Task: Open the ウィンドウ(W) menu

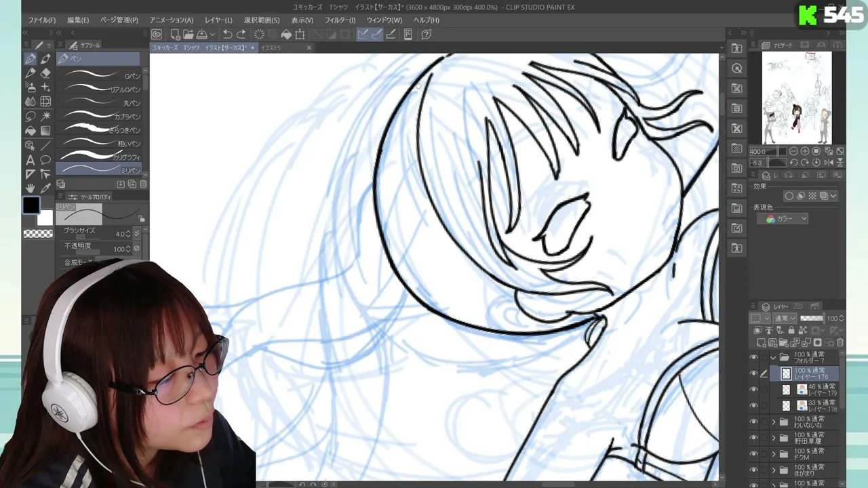Action: (384, 20)
